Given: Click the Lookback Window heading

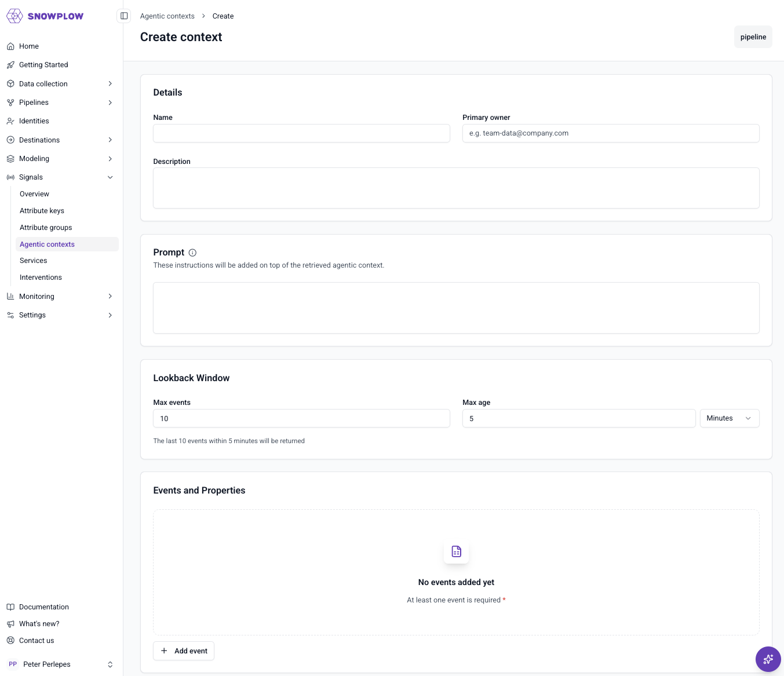Looking at the screenshot, I should point(191,378).
